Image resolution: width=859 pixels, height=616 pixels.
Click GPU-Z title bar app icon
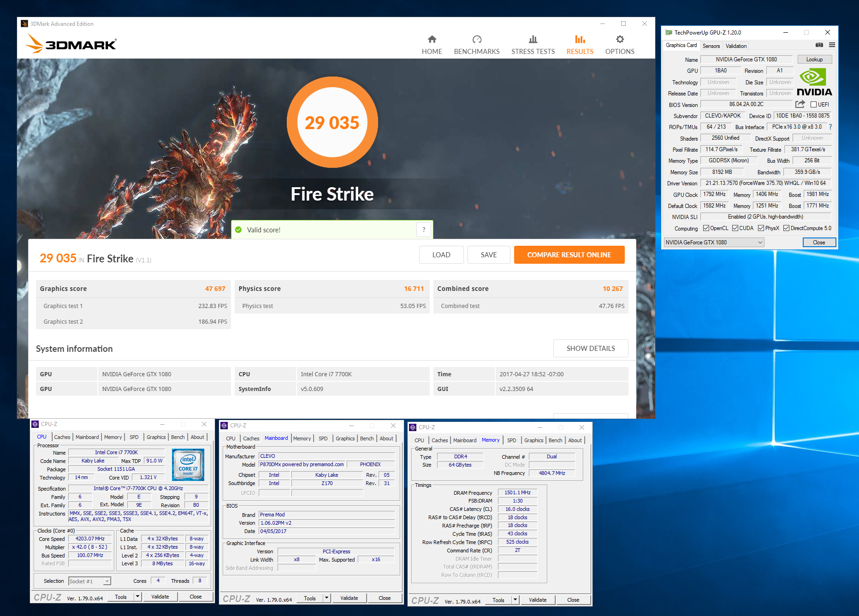pos(669,32)
